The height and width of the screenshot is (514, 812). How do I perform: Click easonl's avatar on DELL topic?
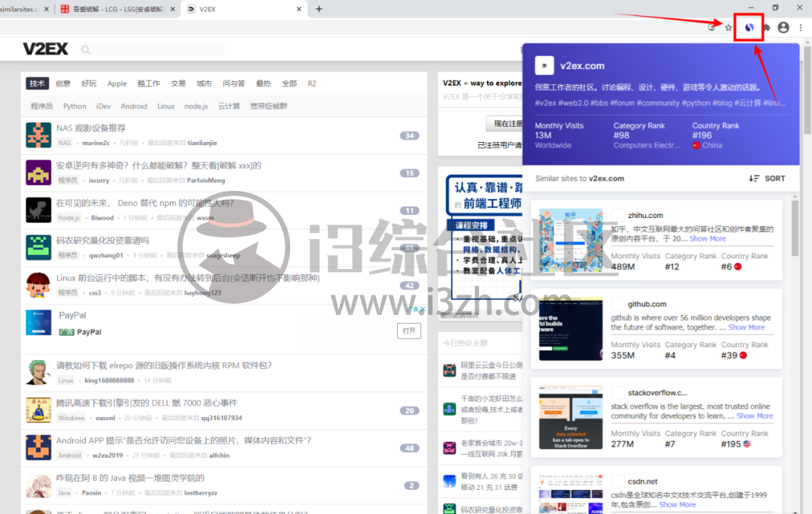coord(38,410)
